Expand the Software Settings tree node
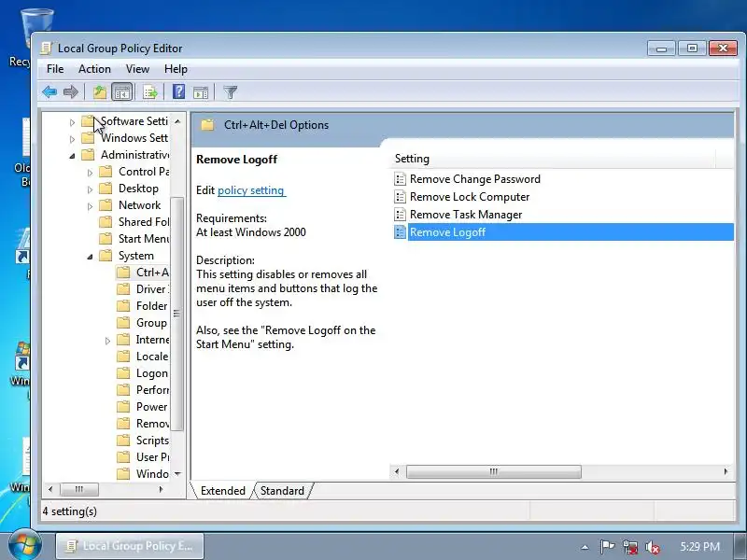 (x=72, y=122)
